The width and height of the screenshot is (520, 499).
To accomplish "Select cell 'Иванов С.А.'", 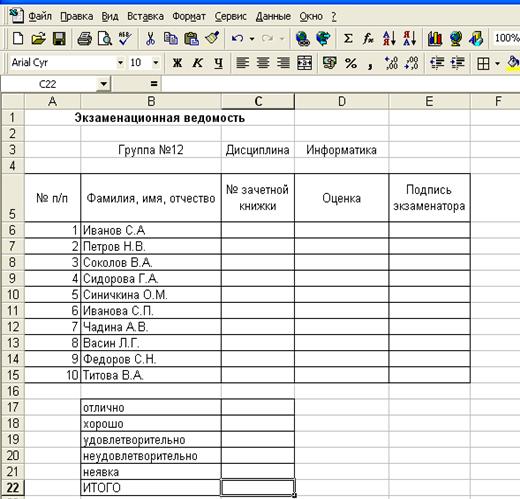I will click(151, 230).
